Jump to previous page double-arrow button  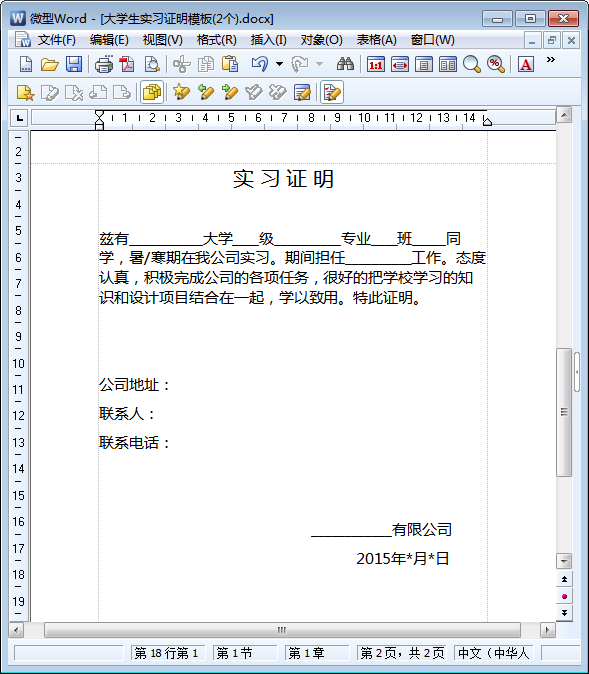coord(564,579)
